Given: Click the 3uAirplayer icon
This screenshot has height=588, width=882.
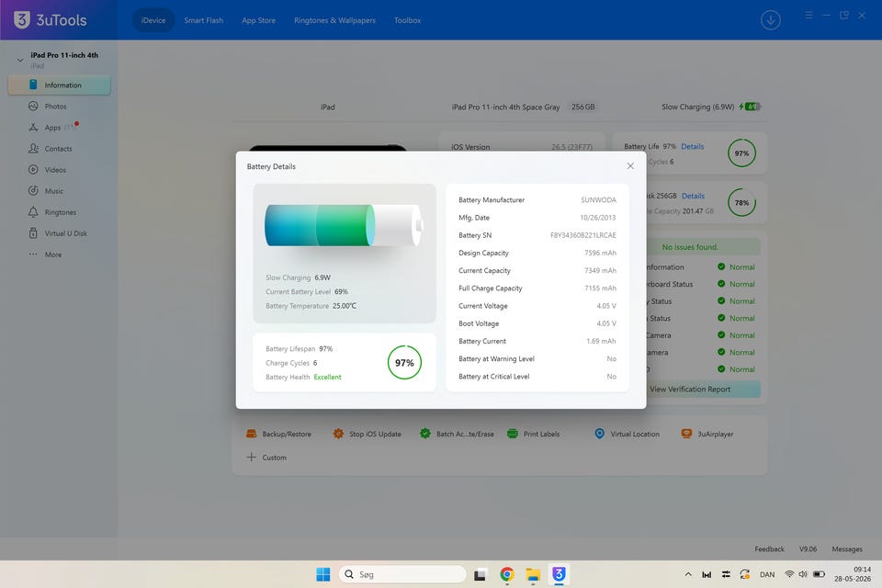Looking at the screenshot, I should pyautogui.click(x=686, y=434).
